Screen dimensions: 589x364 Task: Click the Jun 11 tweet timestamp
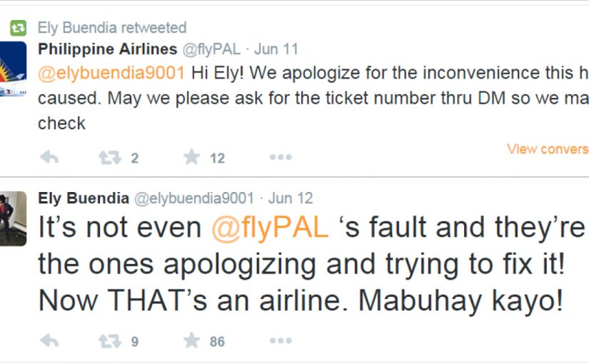[x=276, y=50]
